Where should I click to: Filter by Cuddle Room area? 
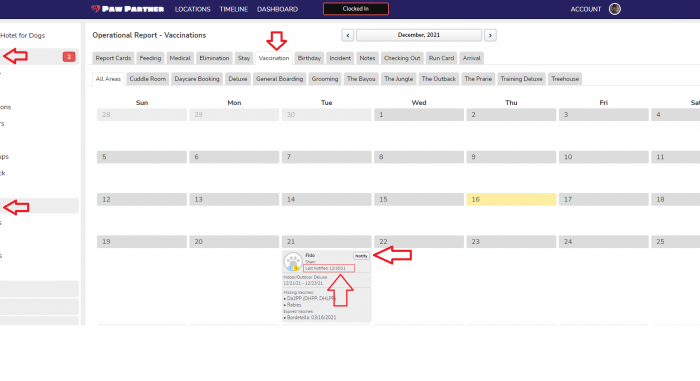(148, 79)
